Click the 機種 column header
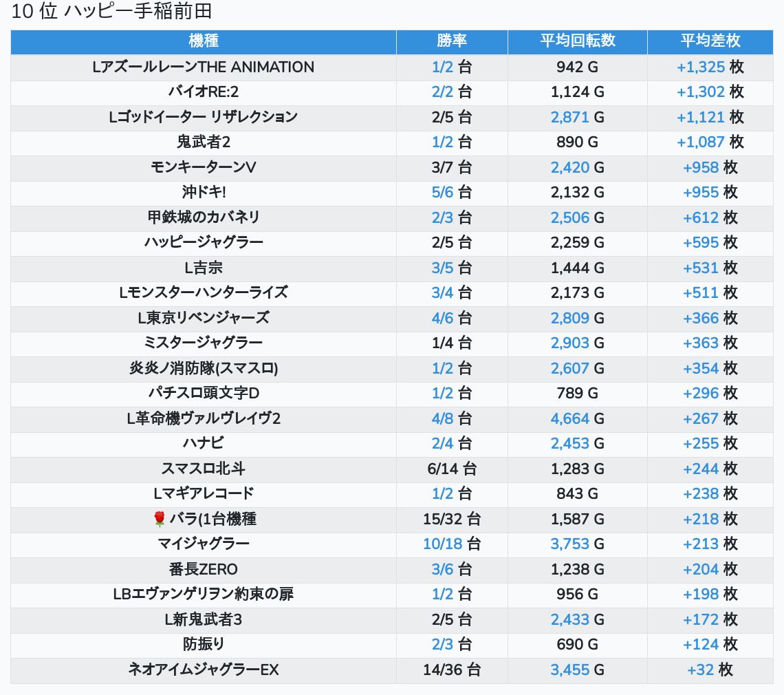Viewport: 784px width, 695px height. 204,41
